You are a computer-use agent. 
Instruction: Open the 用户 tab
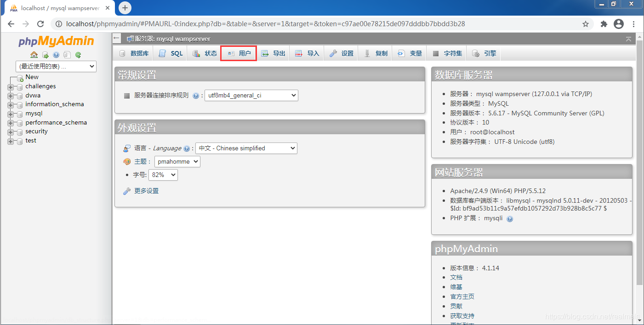(239, 53)
